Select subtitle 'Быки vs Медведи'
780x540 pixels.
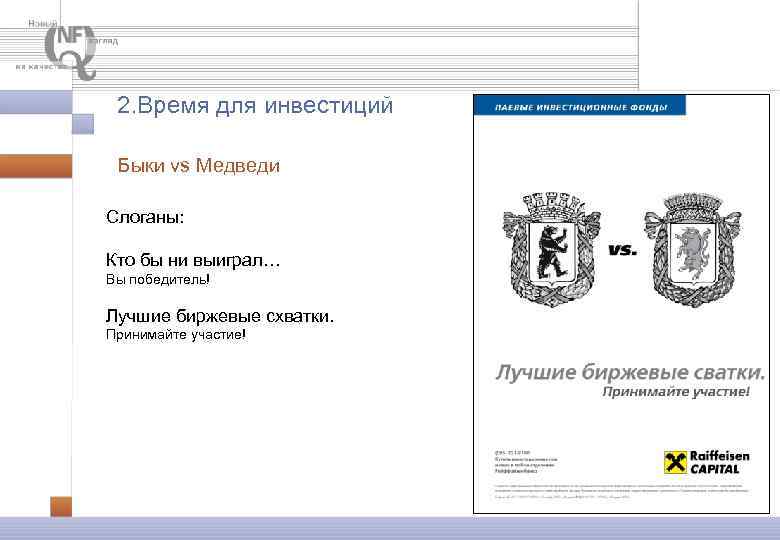point(198,166)
